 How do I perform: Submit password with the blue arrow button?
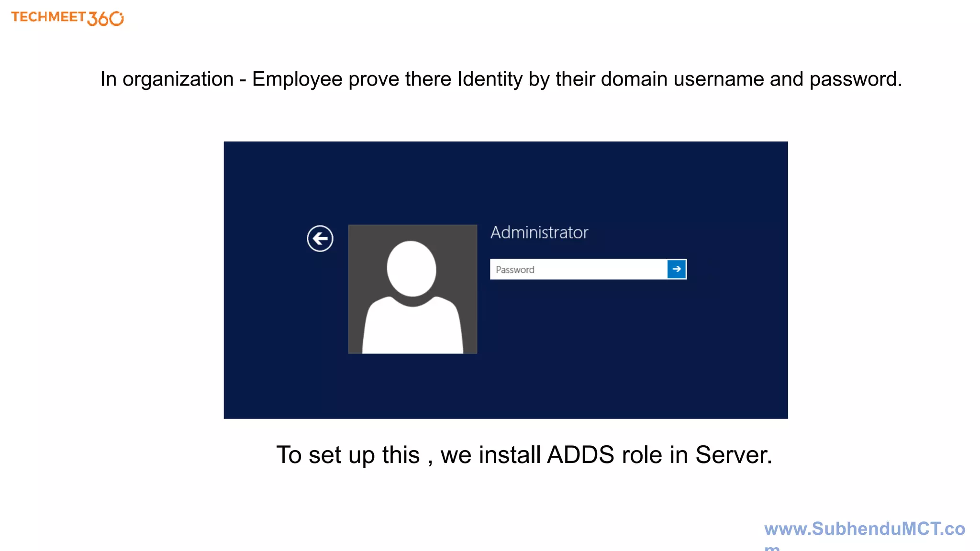click(x=677, y=269)
